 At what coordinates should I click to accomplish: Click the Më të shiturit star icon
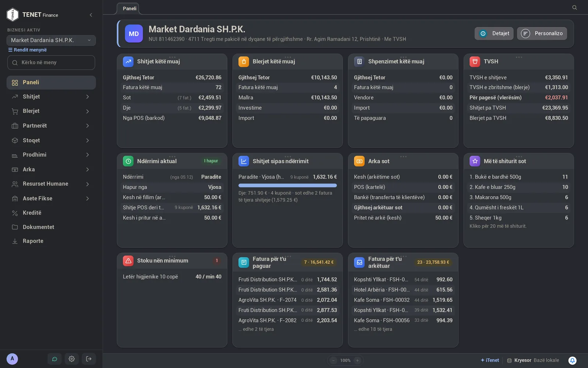coord(475,161)
